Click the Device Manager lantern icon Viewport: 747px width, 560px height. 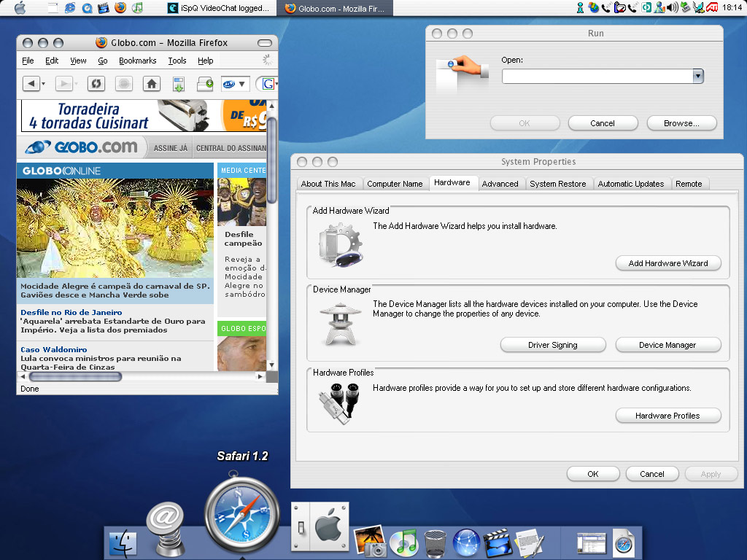tap(341, 324)
